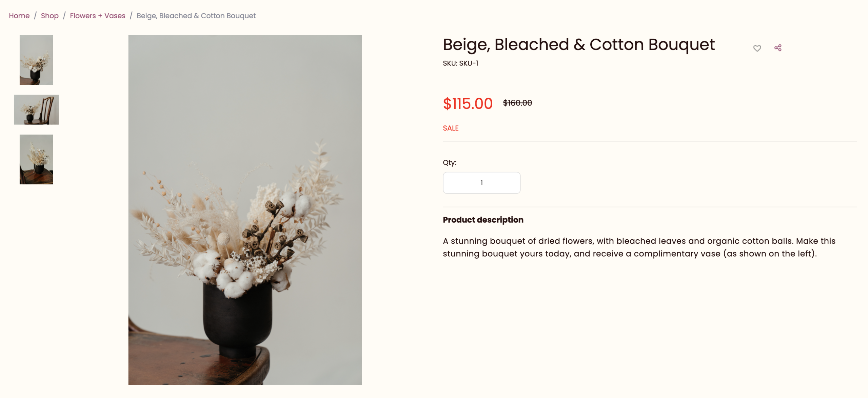Click the red $115.00 sale price
Image resolution: width=868 pixels, height=398 pixels.
(x=468, y=103)
